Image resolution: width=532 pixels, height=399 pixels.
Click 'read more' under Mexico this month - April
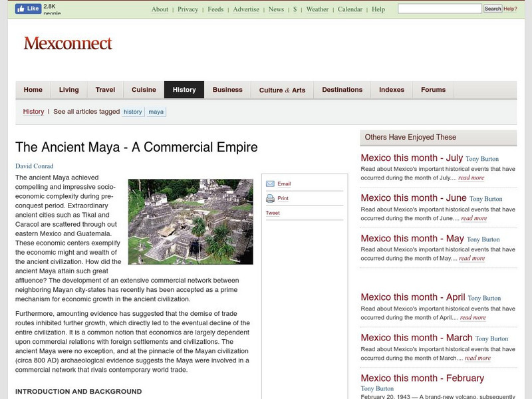coord(472,318)
